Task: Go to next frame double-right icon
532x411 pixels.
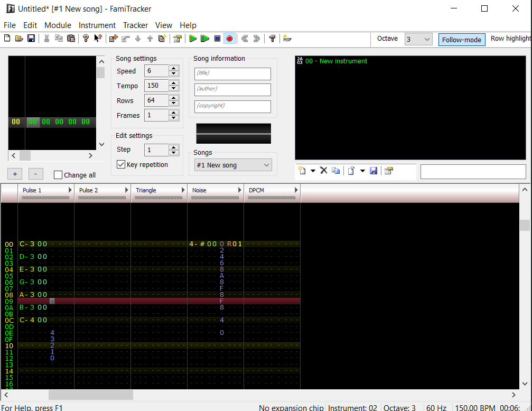Action: pyautogui.click(x=257, y=39)
